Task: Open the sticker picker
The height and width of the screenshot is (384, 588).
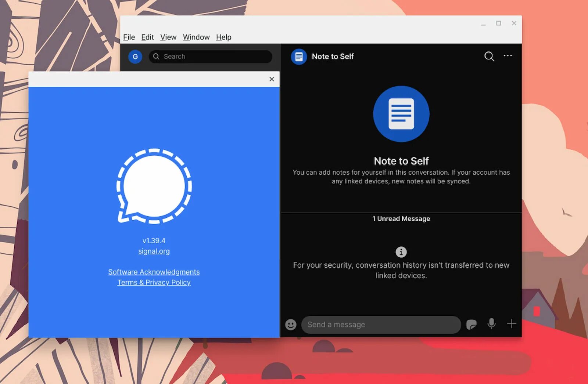Action: (x=472, y=325)
